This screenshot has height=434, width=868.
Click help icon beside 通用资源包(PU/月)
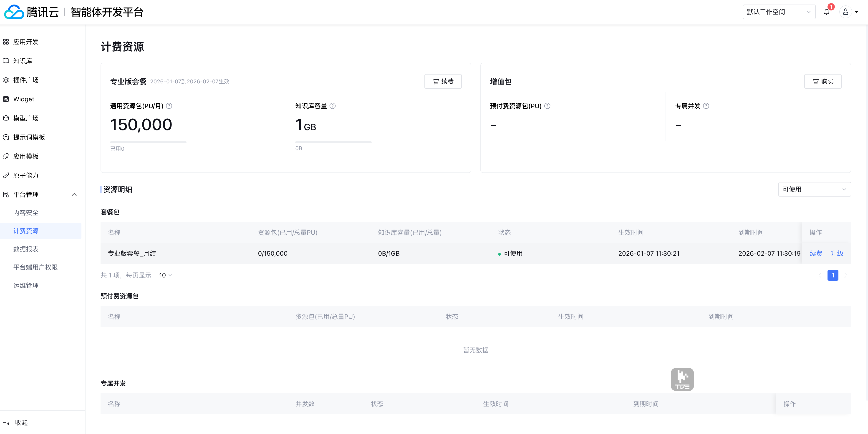(x=169, y=106)
